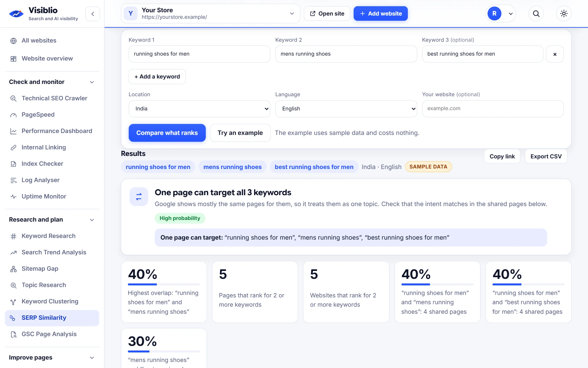The image size is (588, 368).
Task: Collapse the sidebar with the arrow button
Action: 93,14
